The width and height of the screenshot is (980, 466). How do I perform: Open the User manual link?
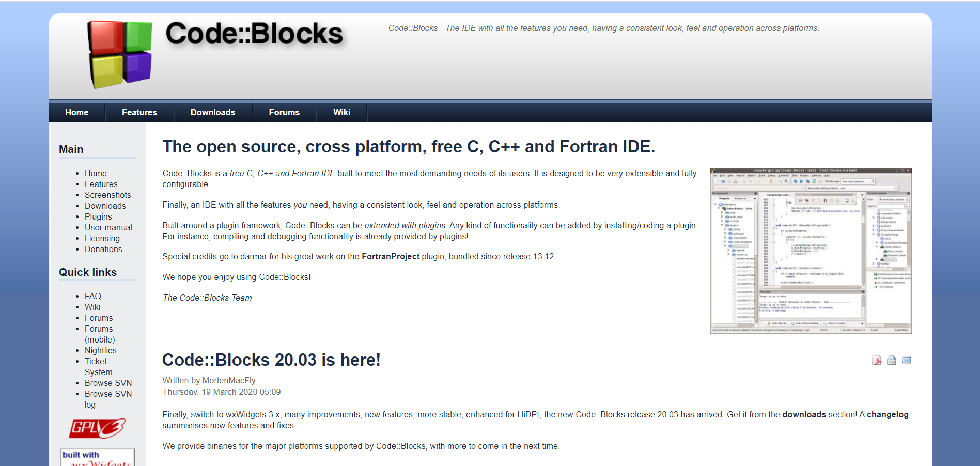tap(108, 227)
